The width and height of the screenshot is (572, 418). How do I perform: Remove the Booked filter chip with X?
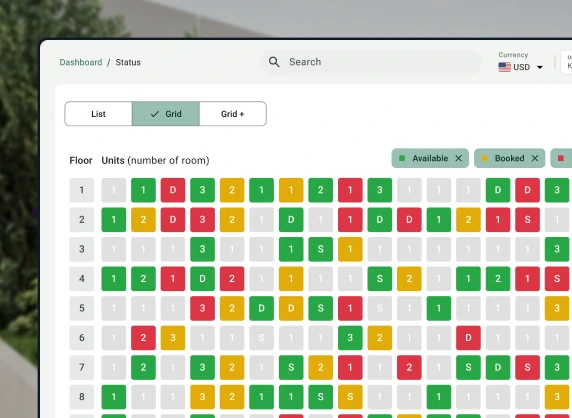pyautogui.click(x=535, y=158)
